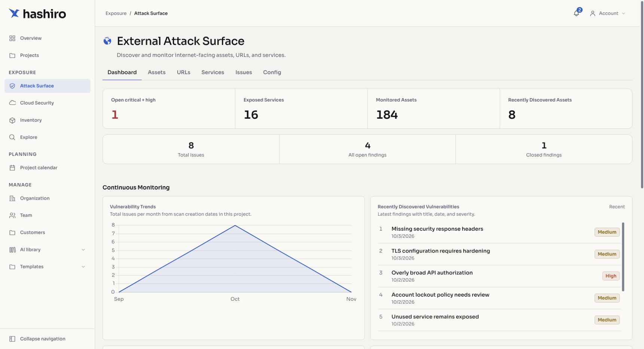Open the Overview grid icon
The height and width of the screenshot is (349, 644).
[x=12, y=38]
